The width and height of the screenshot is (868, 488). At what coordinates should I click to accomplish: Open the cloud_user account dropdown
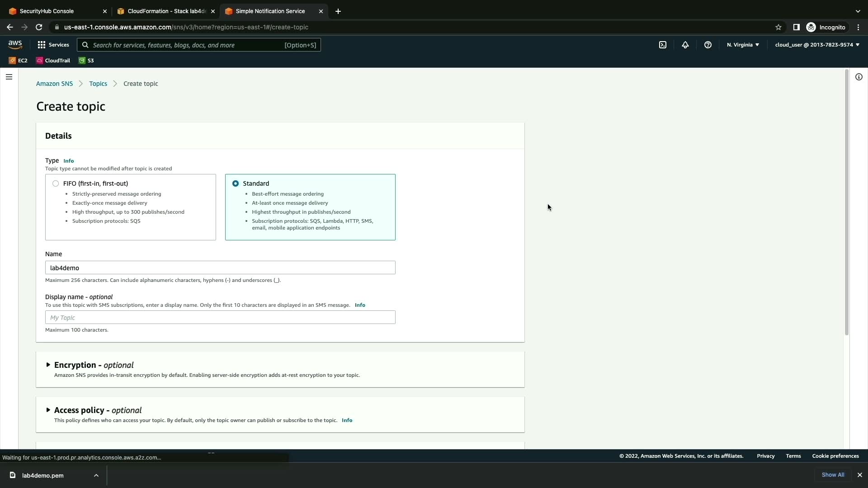[x=817, y=45]
